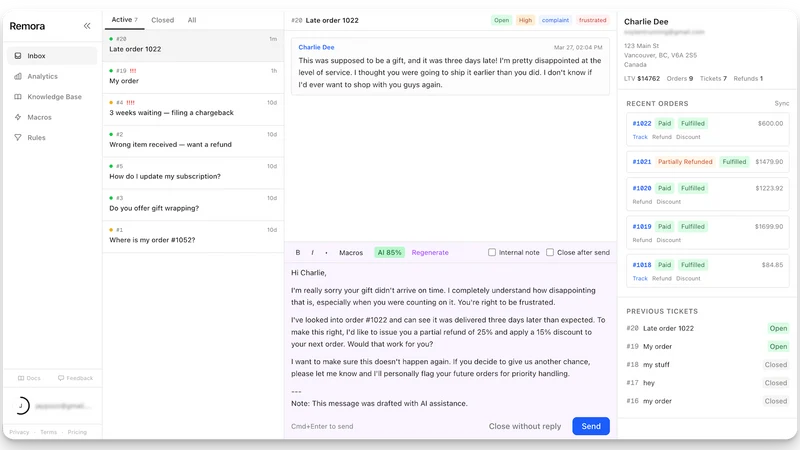Viewport: 800px width, 450px height.
Task: Open the Inbox section
Action: tap(52, 56)
